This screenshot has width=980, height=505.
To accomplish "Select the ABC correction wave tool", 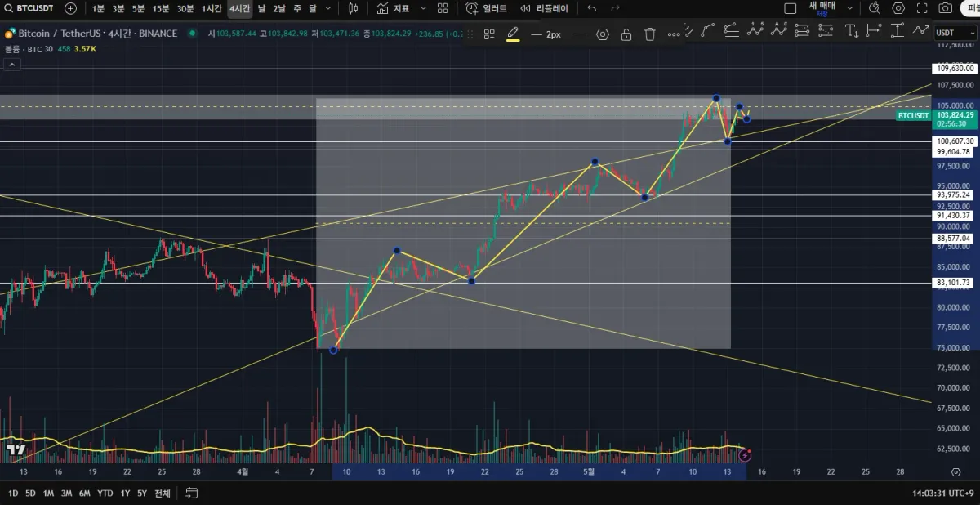I will coord(778,31).
